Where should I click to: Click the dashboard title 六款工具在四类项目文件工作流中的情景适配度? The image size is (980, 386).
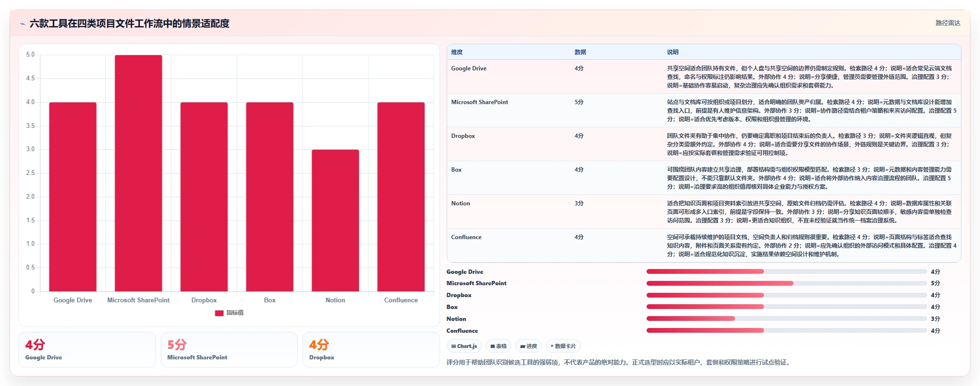[x=129, y=23]
